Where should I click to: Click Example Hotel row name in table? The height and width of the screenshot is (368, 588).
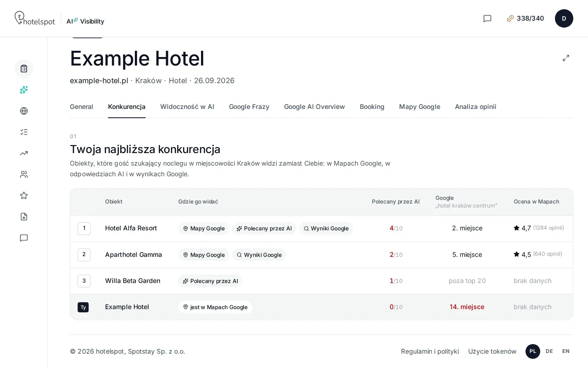(127, 307)
